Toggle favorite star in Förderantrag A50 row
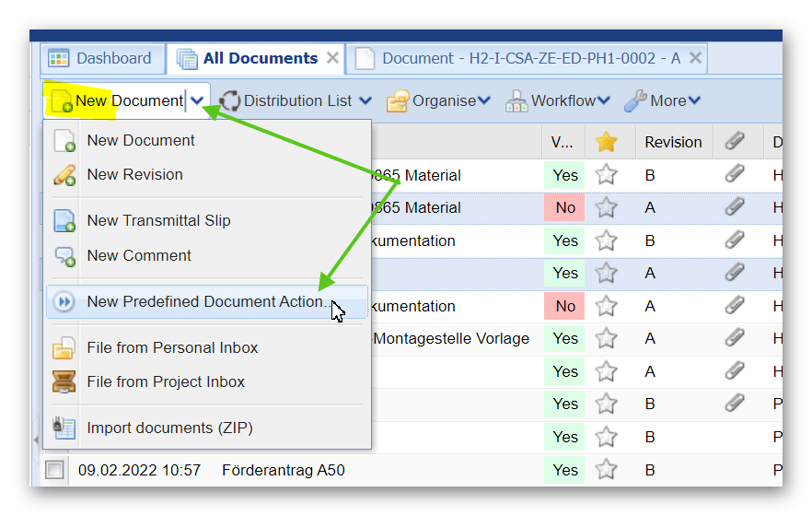 coord(606,470)
